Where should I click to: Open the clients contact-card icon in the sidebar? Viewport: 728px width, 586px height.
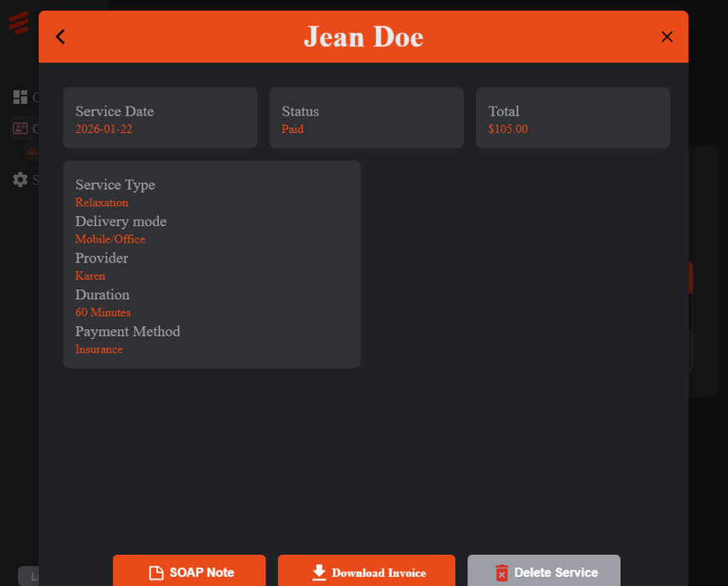tap(20, 129)
